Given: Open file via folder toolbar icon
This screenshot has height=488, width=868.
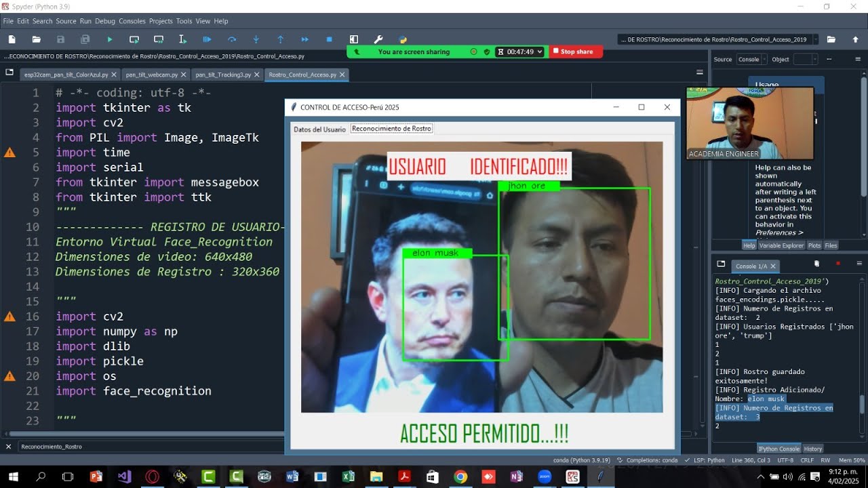Looking at the screenshot, I should pos(37,39).
